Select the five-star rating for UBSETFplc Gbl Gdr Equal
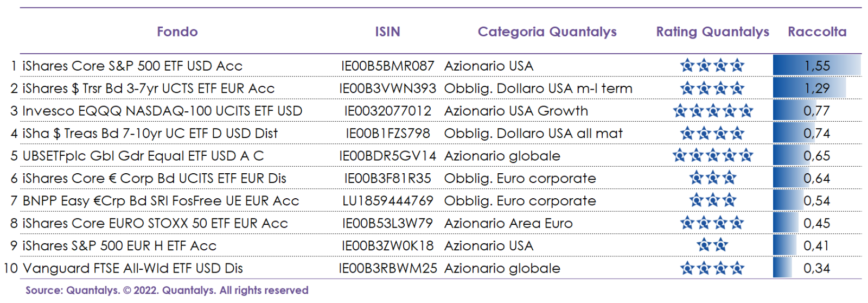 point(712,156)
